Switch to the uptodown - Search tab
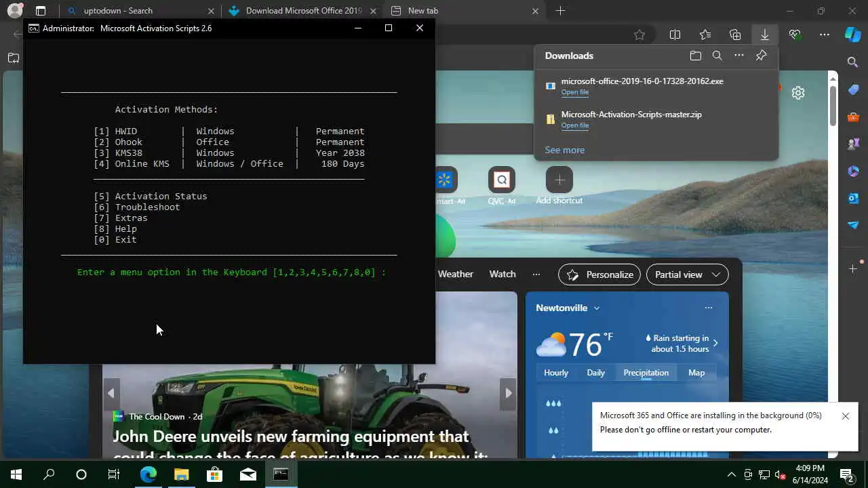 pos(139,11)
